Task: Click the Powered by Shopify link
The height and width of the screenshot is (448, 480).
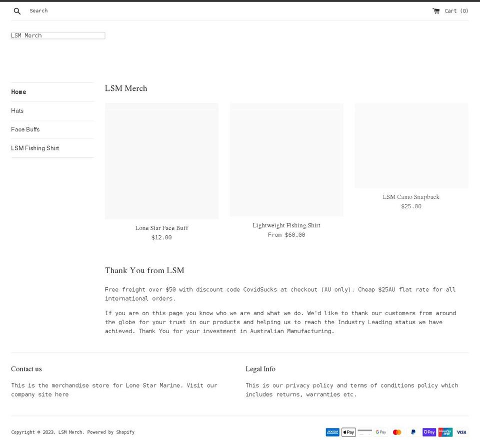Action: coord(111,432)
